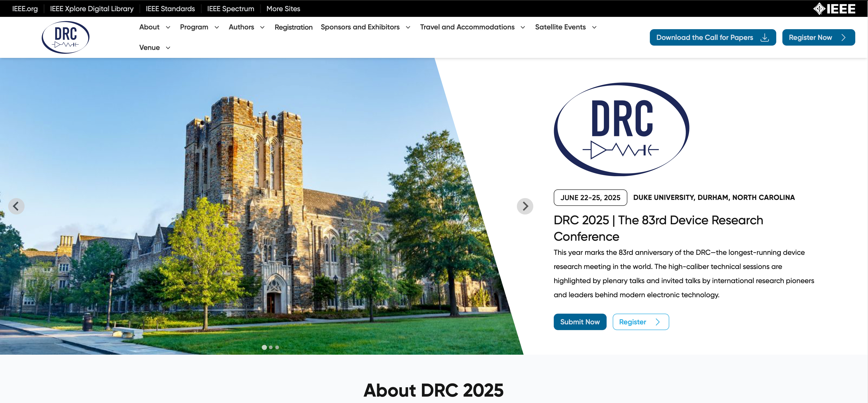Click the Submit Now button
The image size is (868, 403).
580,322
